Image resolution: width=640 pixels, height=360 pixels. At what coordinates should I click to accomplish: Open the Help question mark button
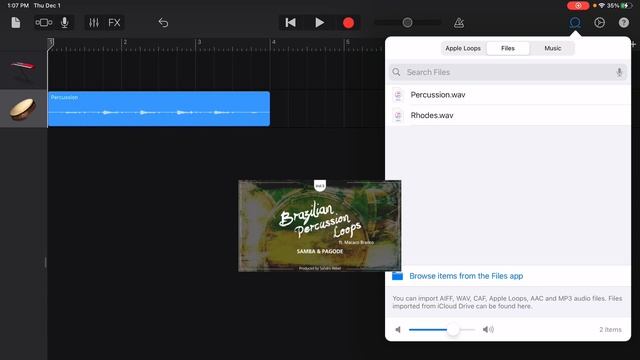624,22
